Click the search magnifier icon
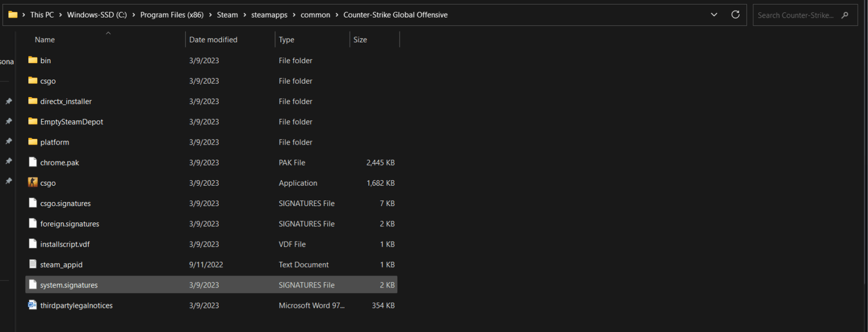 pyautogui.click(x=844, y=15)
